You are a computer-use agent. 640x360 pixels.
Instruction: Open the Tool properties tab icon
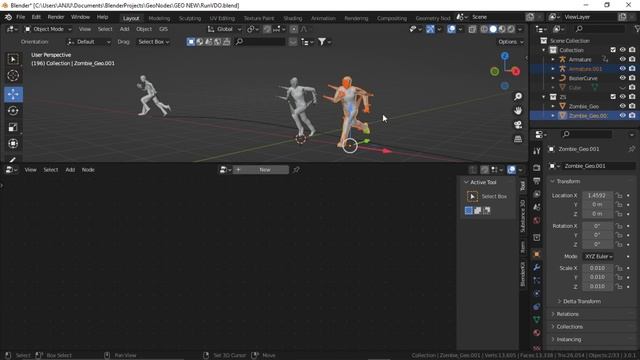coord(537,151)
